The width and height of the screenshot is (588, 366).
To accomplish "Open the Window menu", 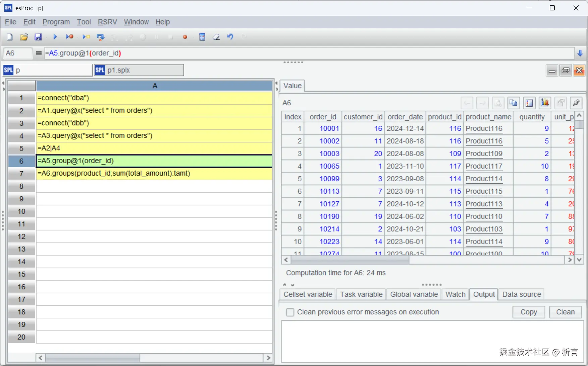I will (136, 22).
